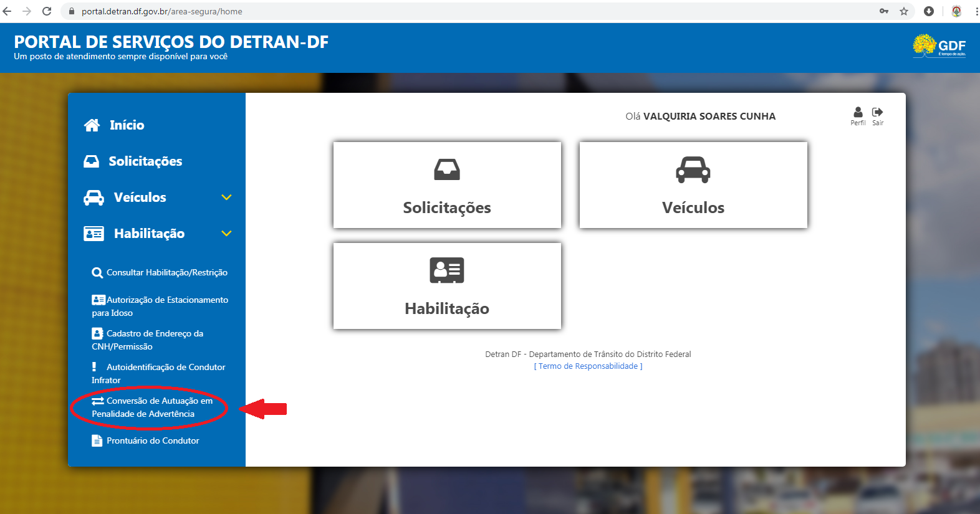Click the GDF logo in header

click(x=939, y=46)
